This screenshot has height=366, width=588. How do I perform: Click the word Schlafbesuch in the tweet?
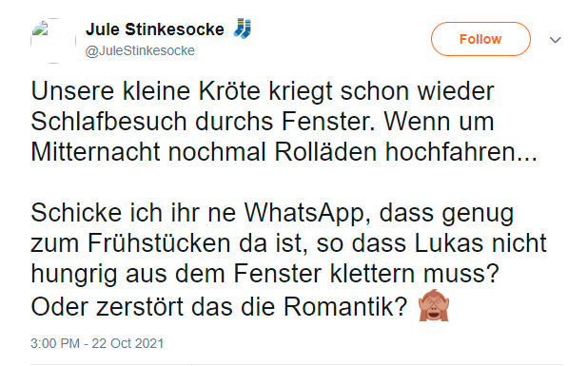(109, 122)
